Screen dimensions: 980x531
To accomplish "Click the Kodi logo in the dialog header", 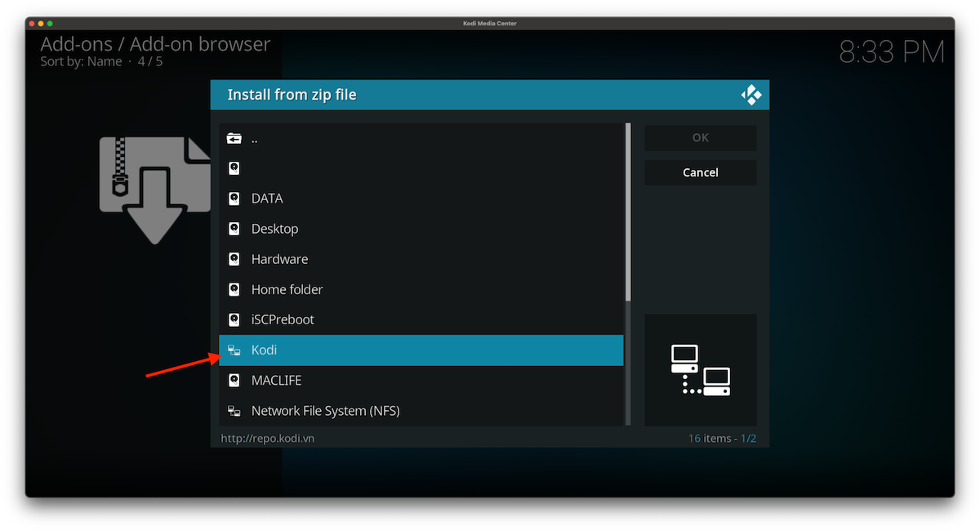I will click(751, 94).
